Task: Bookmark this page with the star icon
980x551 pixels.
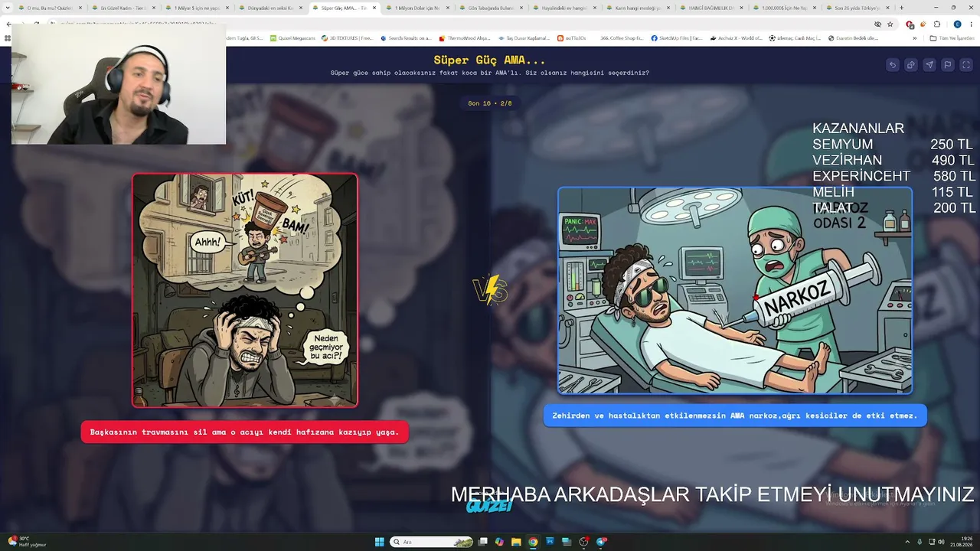Action: click(890, 24)
